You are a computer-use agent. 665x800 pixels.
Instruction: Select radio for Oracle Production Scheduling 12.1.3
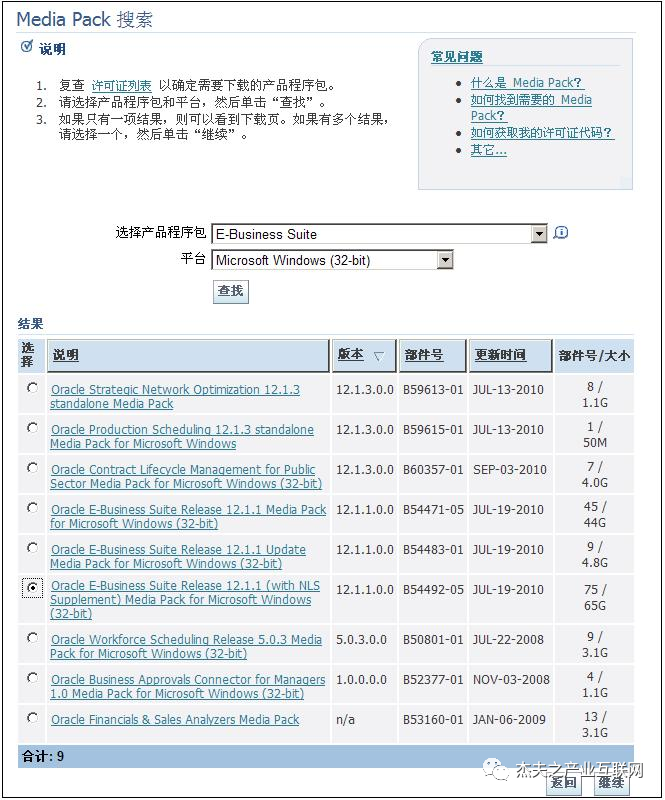click(32, 428)
